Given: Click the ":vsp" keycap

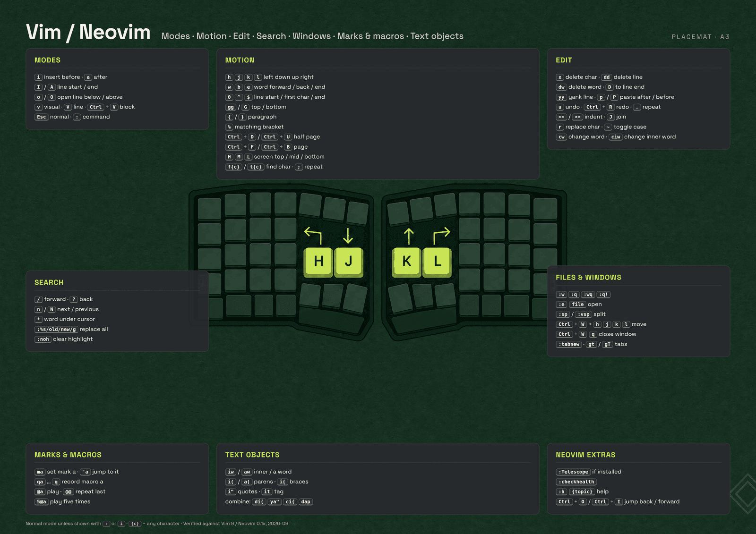Looking at the screenshot, I should (584, 314).
